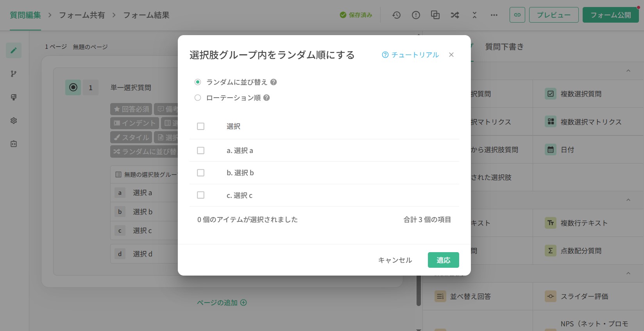Image resolution: width=644 pixels, height=331 pixels.
Task: Click the code embed icon in left sidebar
Action: (x=14, y=144)
